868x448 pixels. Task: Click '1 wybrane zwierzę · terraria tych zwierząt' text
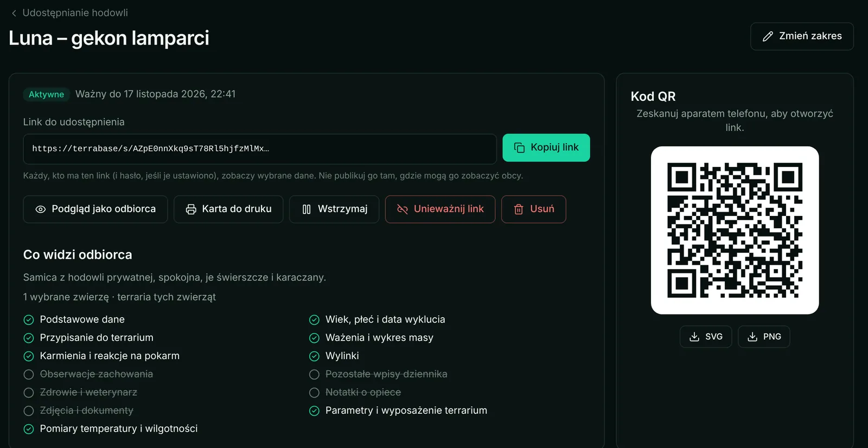pos(119,297)
